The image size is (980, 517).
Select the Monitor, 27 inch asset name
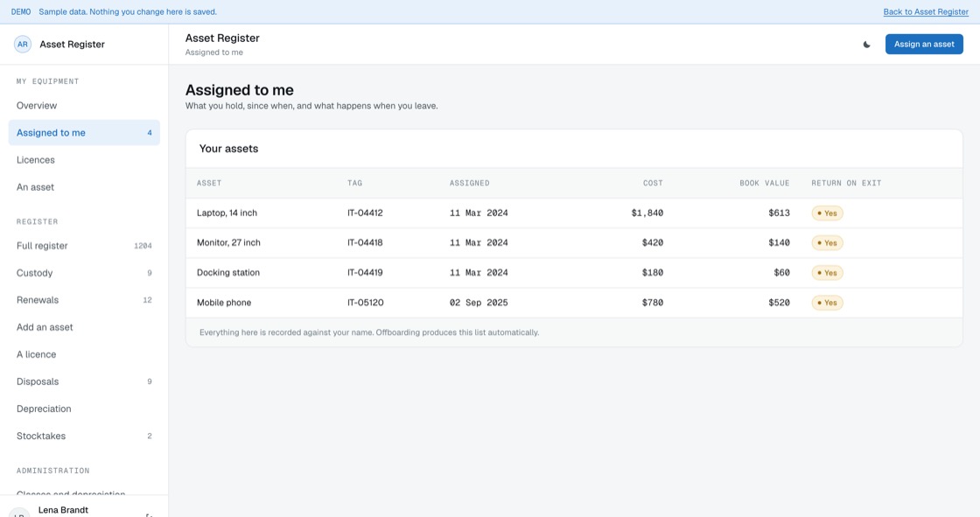click(228, 242)
